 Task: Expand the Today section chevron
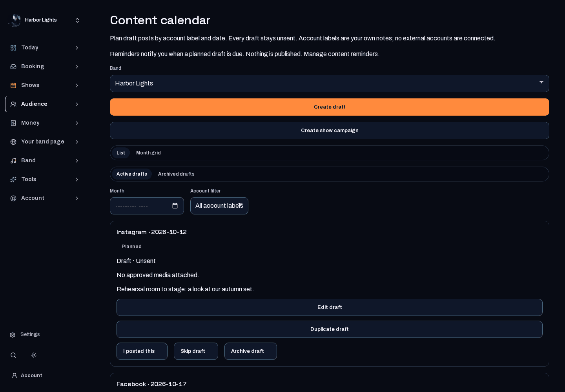click(x=77, y=48)
